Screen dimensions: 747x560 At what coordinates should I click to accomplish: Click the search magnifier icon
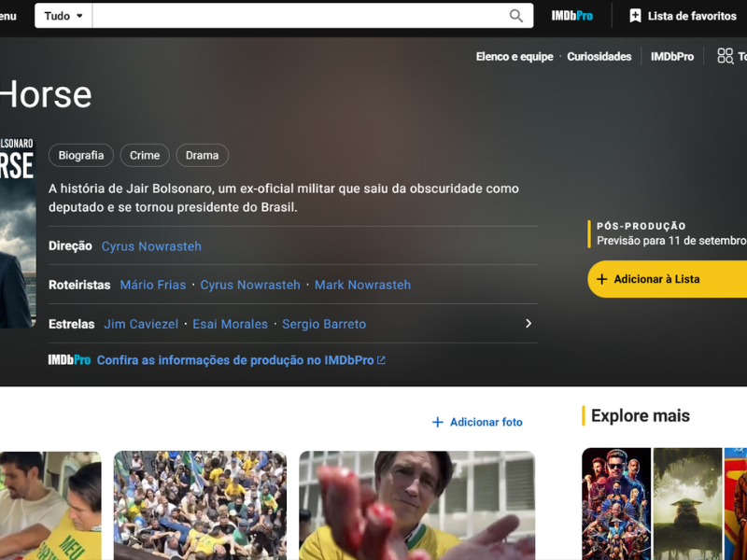pos(516,16)
